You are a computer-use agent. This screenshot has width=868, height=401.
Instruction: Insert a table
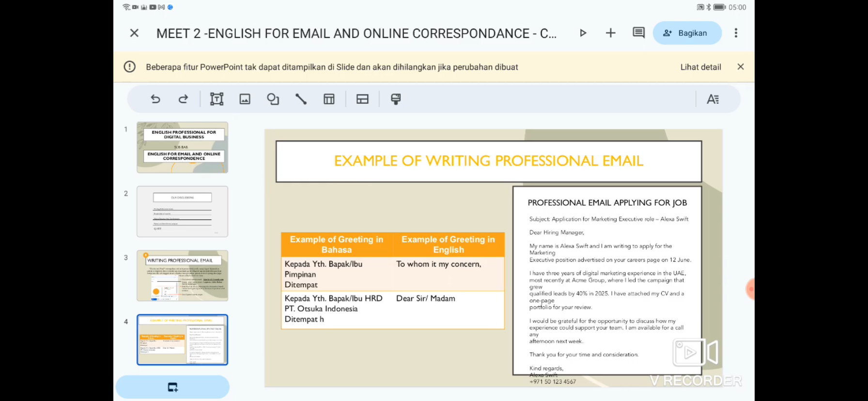click(x=329, y=99)
